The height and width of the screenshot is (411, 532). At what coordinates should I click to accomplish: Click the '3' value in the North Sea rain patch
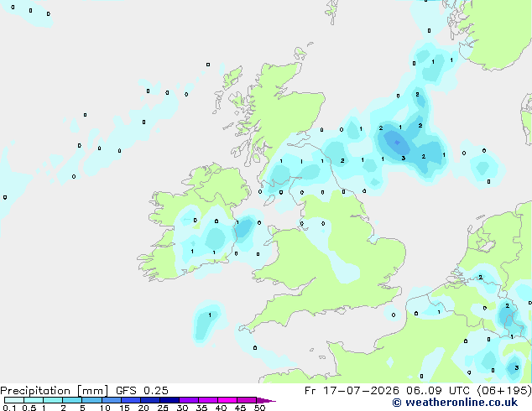(x=403, y=158)
